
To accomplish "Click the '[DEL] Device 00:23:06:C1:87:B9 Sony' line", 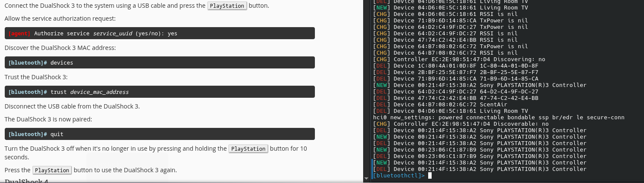I will click(x=480, y=156).
